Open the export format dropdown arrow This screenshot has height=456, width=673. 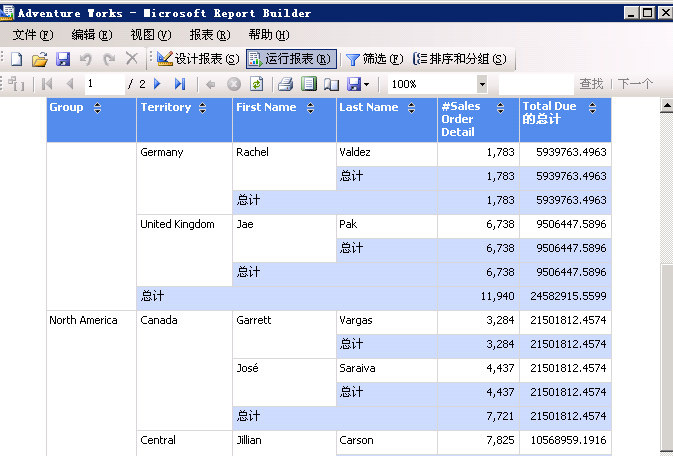click(367, 85)
